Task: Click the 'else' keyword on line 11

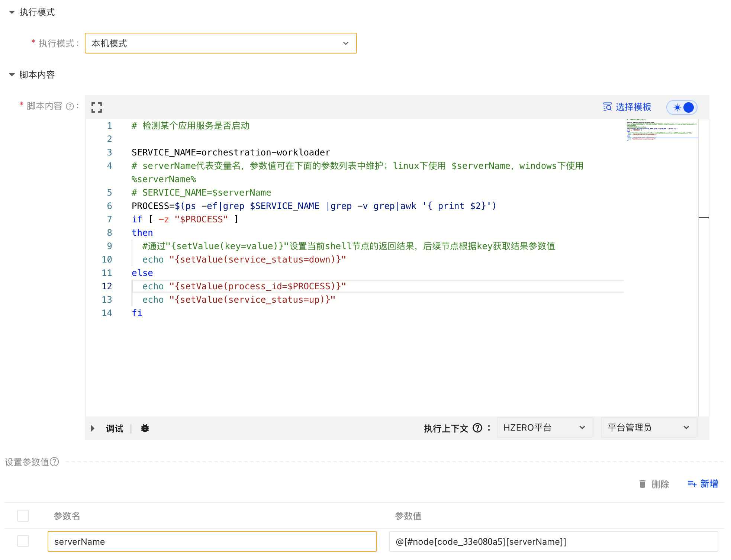Action: coord(142,273)
